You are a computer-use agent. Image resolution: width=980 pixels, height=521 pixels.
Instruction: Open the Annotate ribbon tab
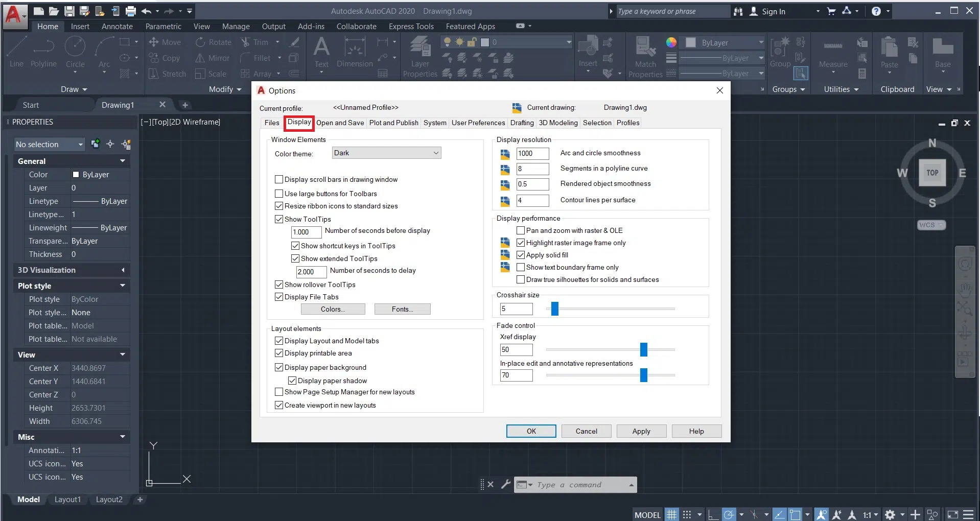pos(117,27)
